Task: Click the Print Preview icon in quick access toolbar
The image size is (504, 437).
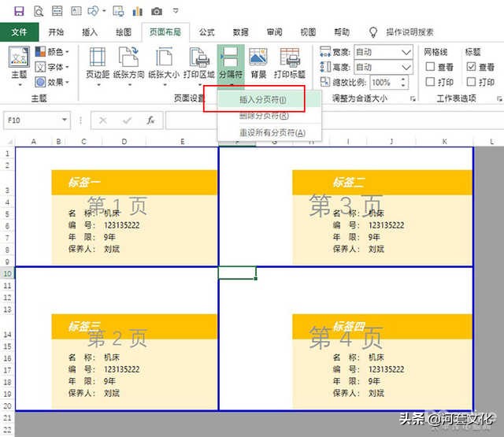Action: tap(39, 12)
